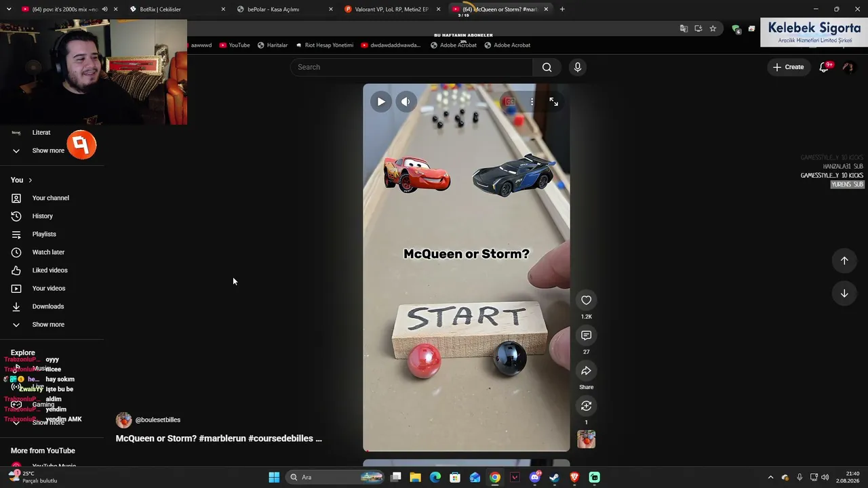Open the boulesetbilles channel avatar
Screen dimensions: 868x488
[x=123, y=420]
